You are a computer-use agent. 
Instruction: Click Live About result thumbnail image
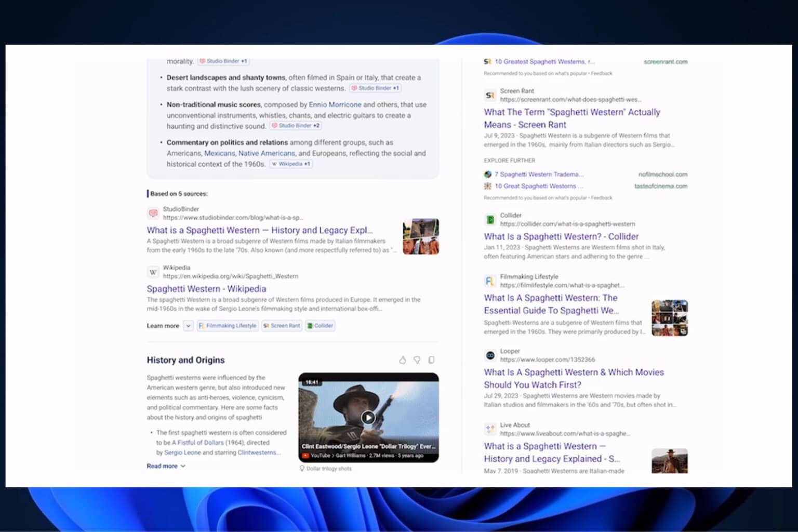670,460
